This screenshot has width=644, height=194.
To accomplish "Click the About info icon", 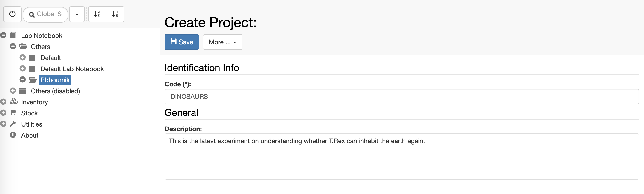I will [x=13, y=135].
